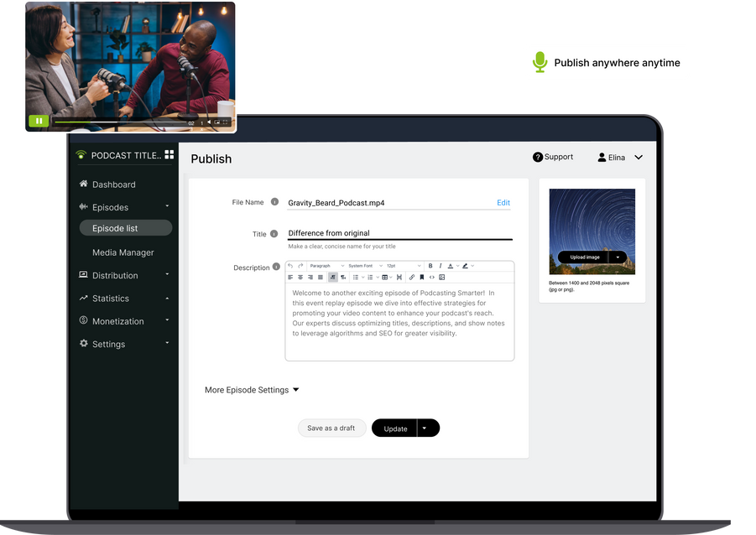756x535 pixels.
Task: Open the 12pt font size dropdown
Action: (404, 266)
